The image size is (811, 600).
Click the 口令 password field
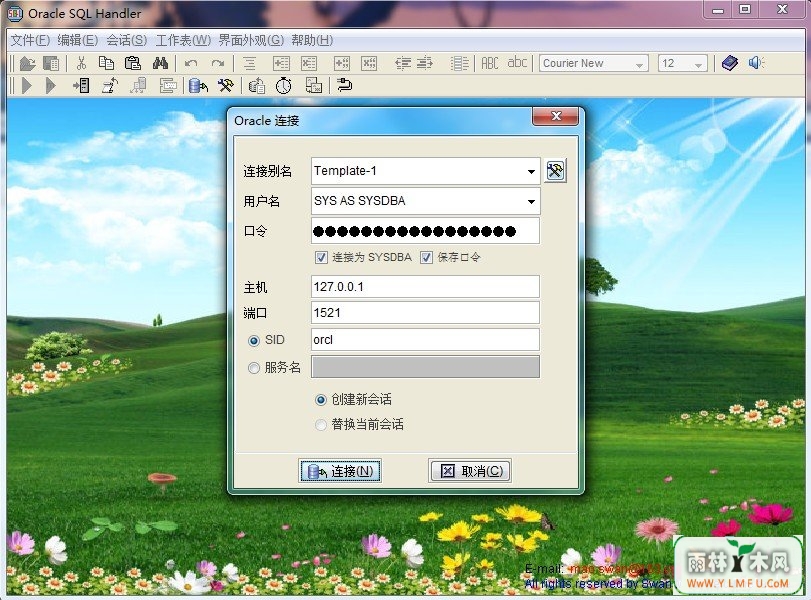(425, 231)
